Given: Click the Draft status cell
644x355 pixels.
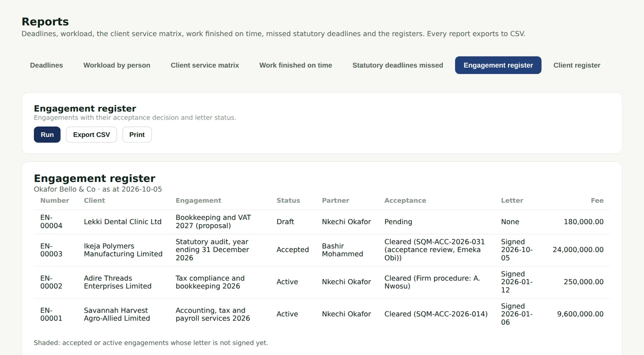Looking at the screenshot, I should click(285, 222).
